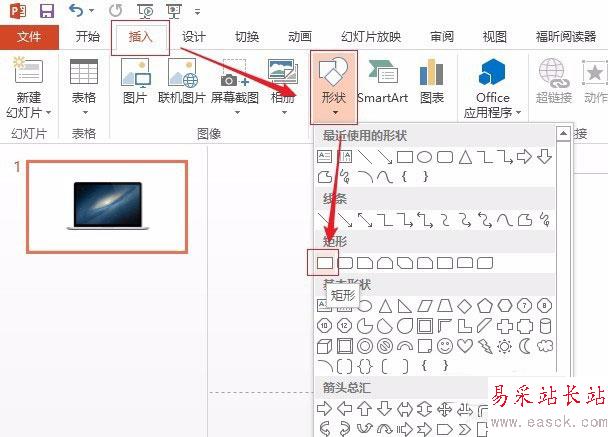Click the 超链接 button

click(x=554, y=81)
